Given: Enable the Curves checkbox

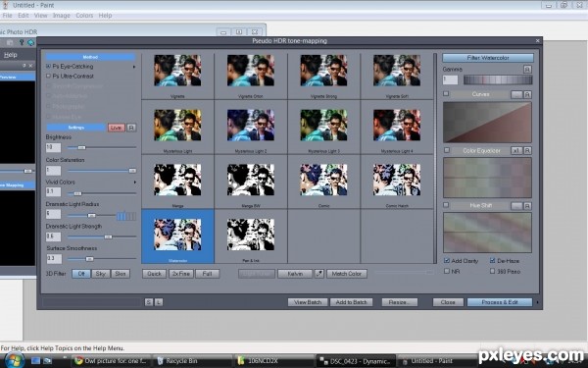Looking at the screenshot, I should pyautogui.click(x=446, y=94).
